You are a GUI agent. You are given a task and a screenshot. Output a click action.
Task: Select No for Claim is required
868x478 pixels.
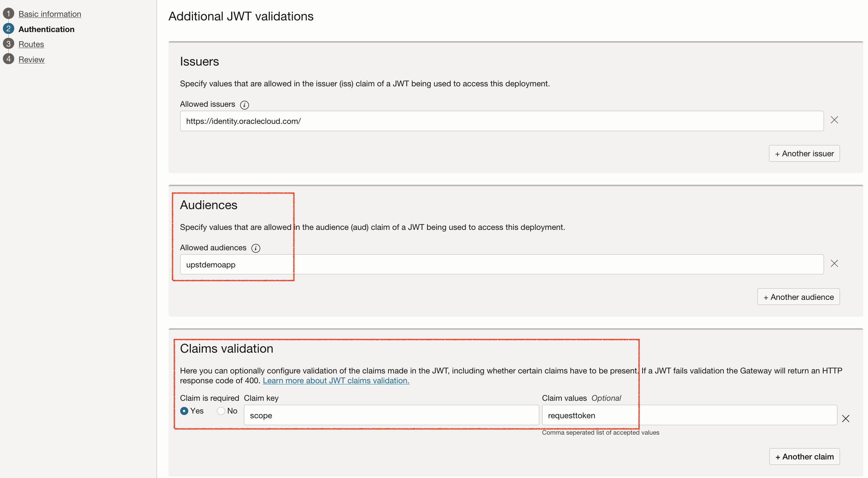[221, 411]
